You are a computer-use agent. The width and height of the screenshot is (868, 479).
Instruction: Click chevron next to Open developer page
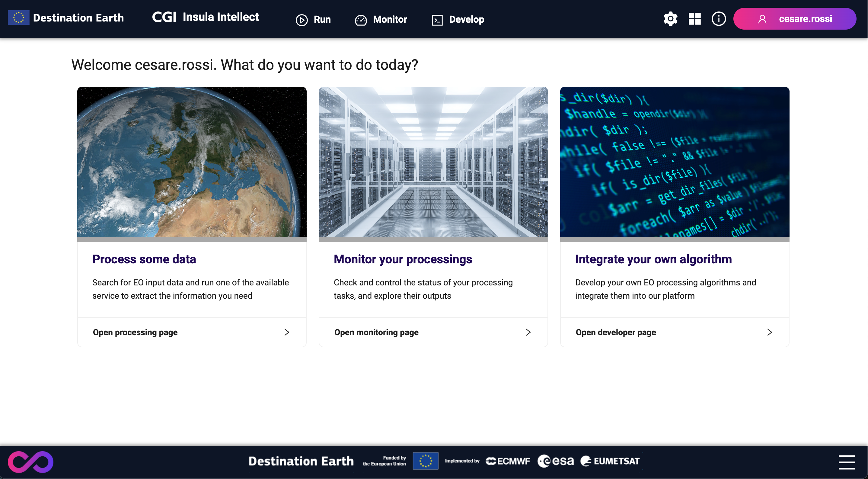tap(770, 332)
